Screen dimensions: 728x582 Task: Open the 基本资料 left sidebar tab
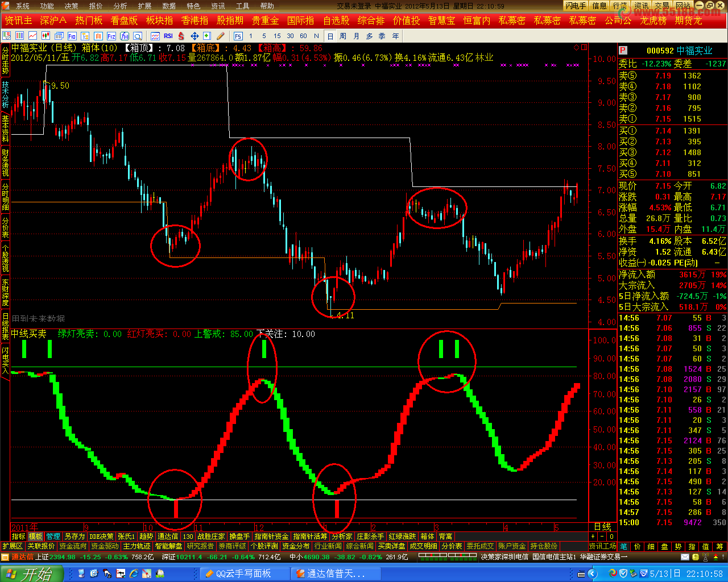pyautogui.click(x=5, y=128)
